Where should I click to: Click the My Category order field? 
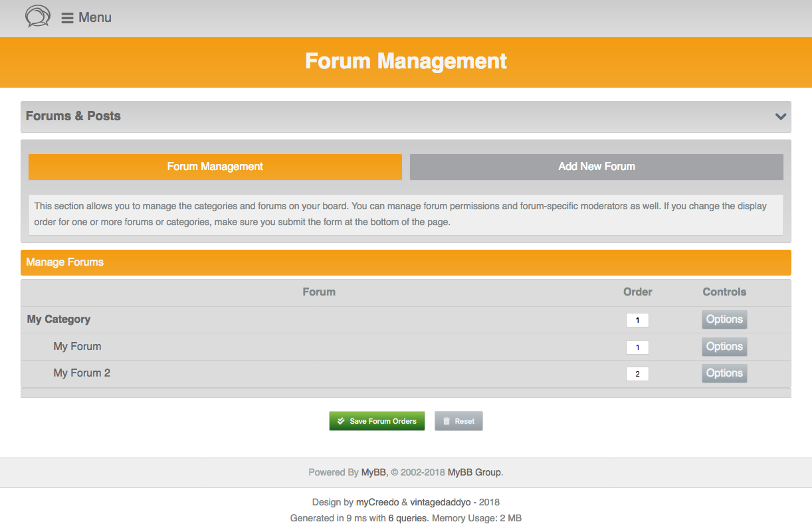click(637, 320)
